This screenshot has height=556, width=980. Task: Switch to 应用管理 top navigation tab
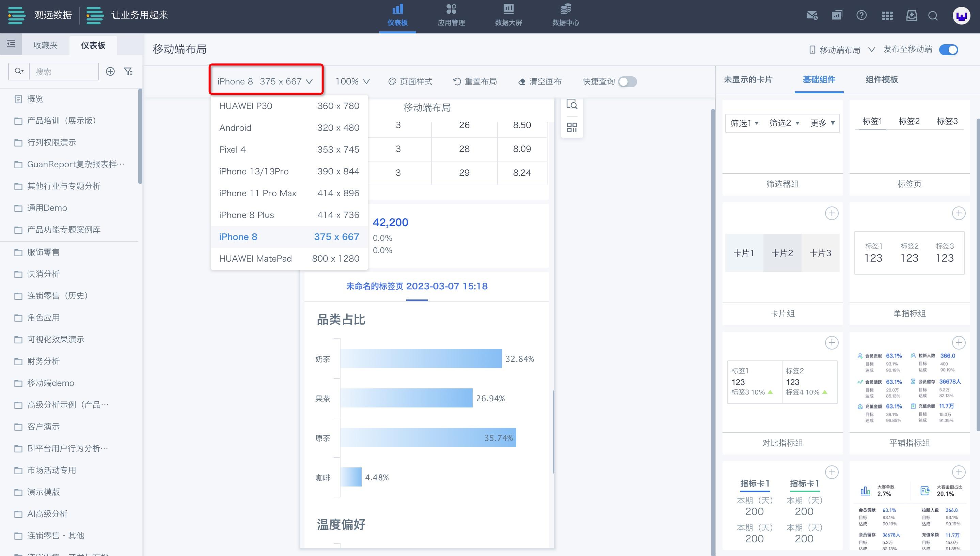[451, 15]
